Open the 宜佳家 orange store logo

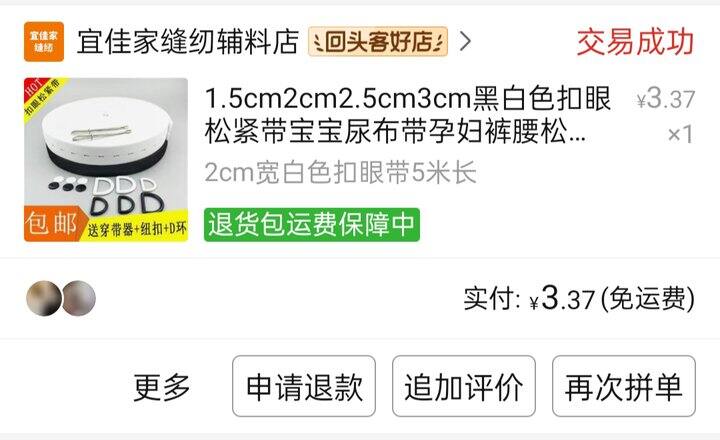point(44,41)
